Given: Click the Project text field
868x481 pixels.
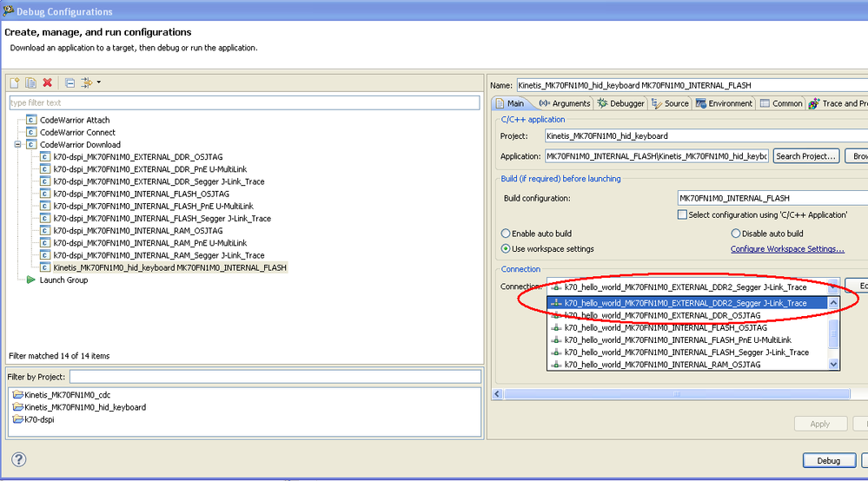Looking at the screenshot, I should pos(706,136).
